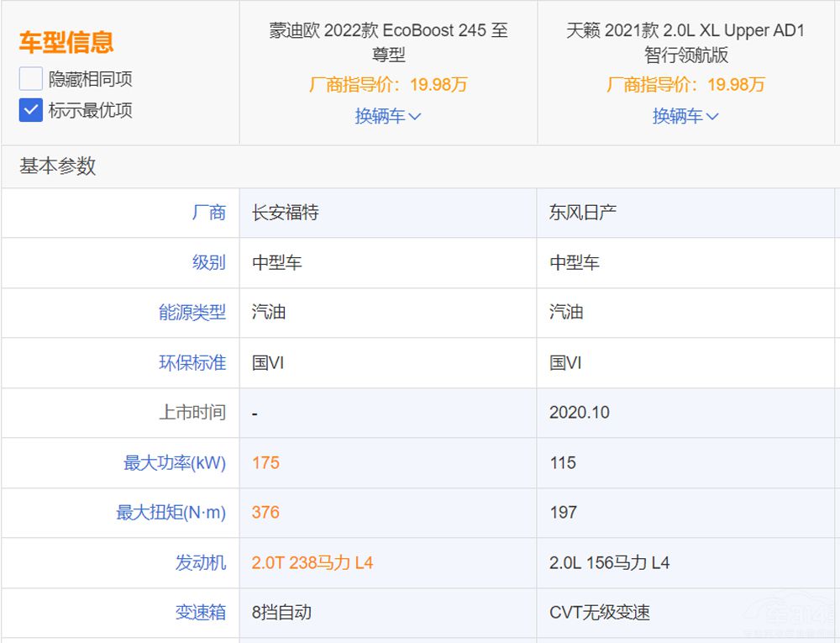Open the 发动机 parameter link
This screenshot has height=643, width=840.
(200, 562)
